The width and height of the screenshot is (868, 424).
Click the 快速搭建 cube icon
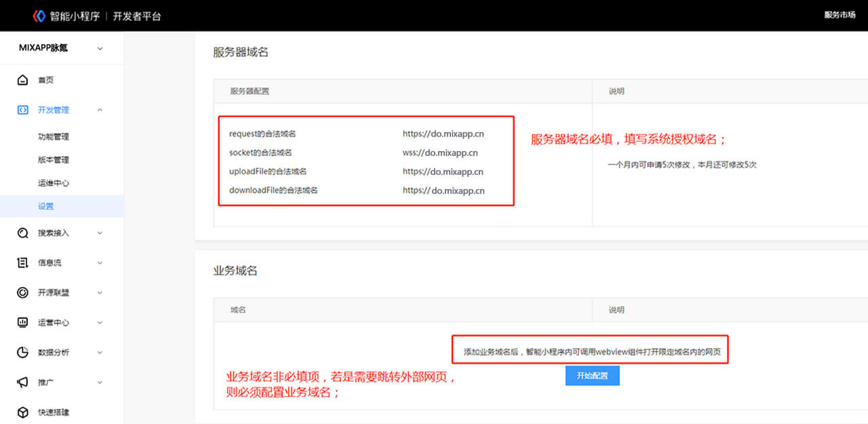click(22, 411)
